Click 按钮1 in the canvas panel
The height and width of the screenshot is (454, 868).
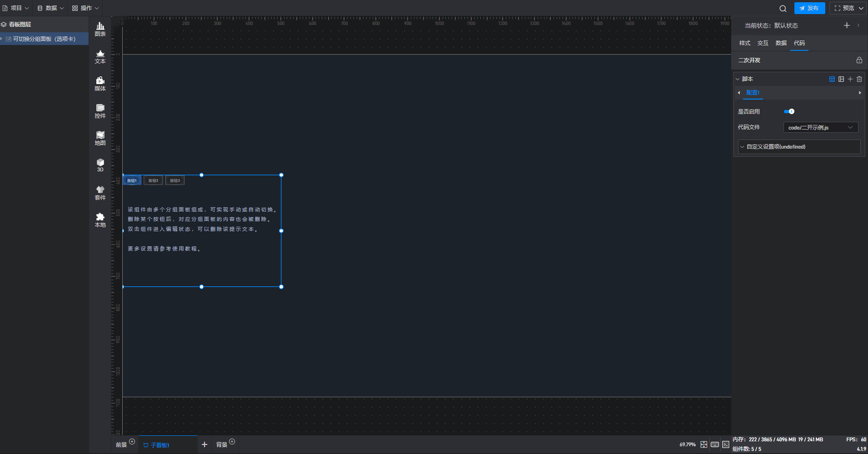[132, 180]
